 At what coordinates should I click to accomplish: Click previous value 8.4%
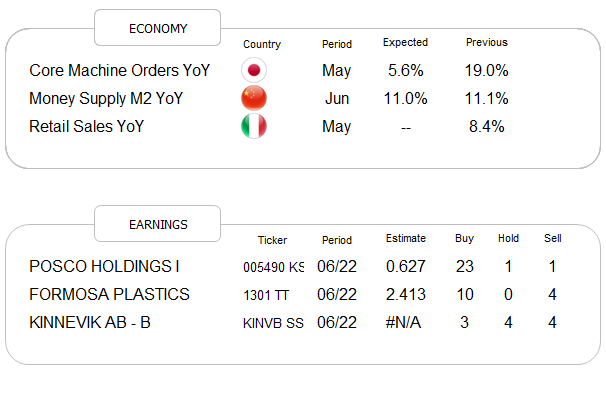[x=487, y=126]
